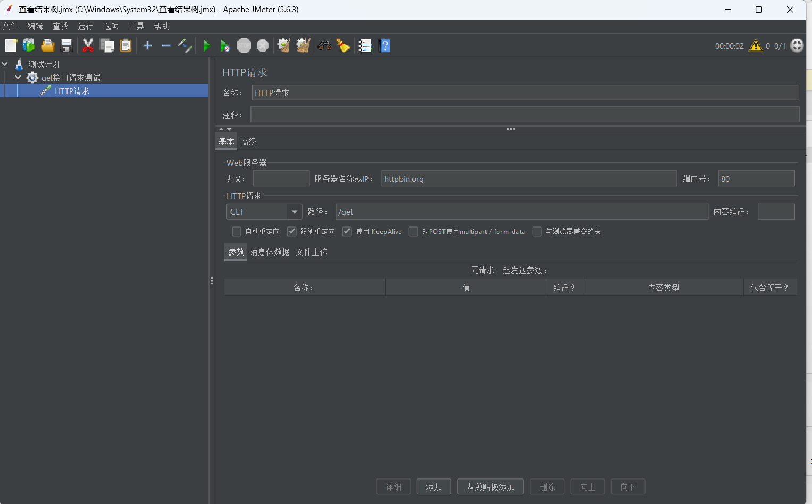Collapse all nodes with the minus icon
The height and width of the screenshot is (504, 812).
pos(166,46)
